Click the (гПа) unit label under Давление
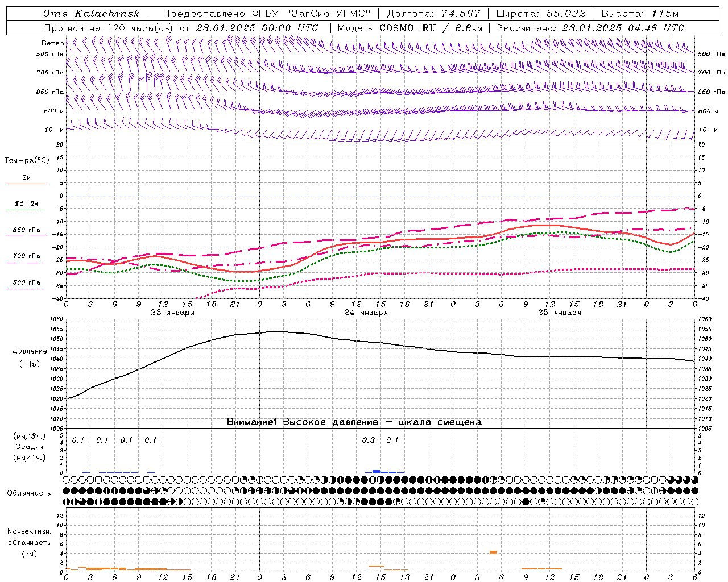 (x=30, y=364)
